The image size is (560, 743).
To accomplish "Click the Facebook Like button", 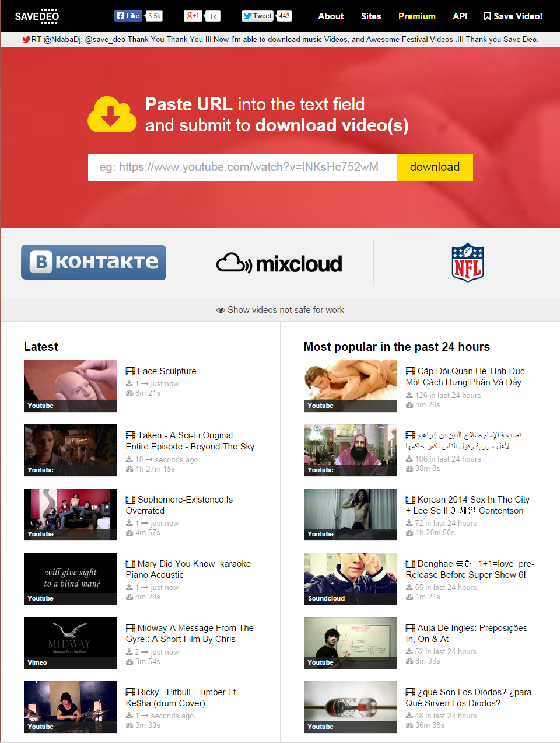I will tap(128, 16).
